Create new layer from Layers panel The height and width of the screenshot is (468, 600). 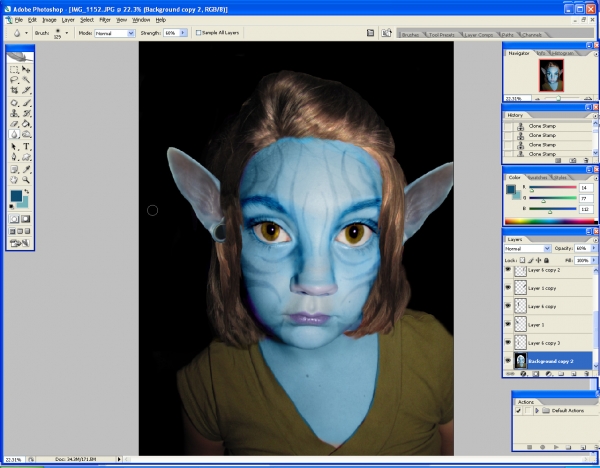pos(574,373)
